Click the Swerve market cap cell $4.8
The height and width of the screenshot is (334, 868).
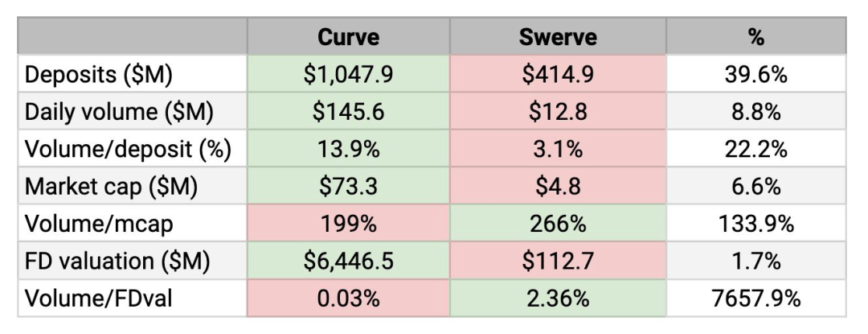(x=558, y=186)
